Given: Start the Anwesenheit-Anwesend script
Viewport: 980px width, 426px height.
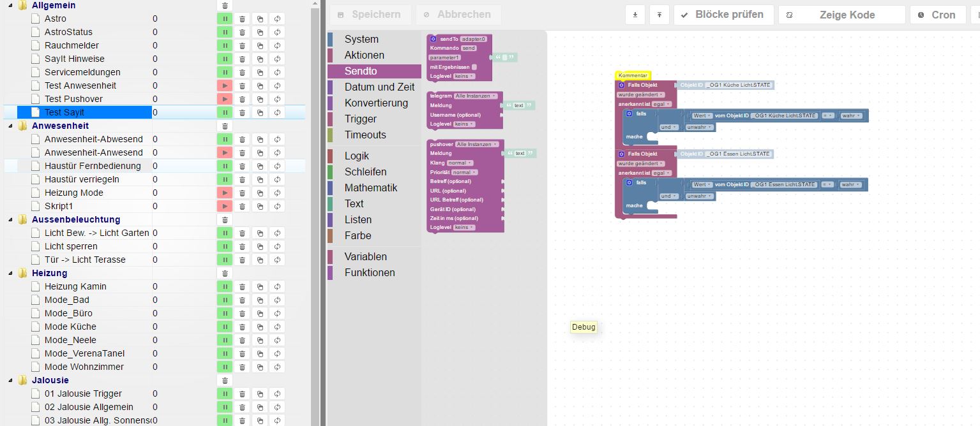Looking at the screenshot, I should [225, 152].
